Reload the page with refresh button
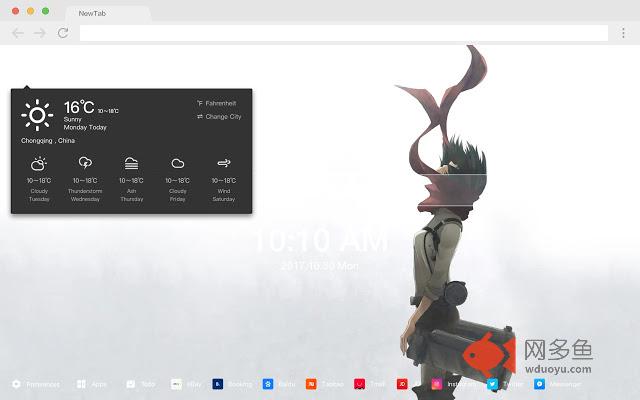 [x=63, y=33]
